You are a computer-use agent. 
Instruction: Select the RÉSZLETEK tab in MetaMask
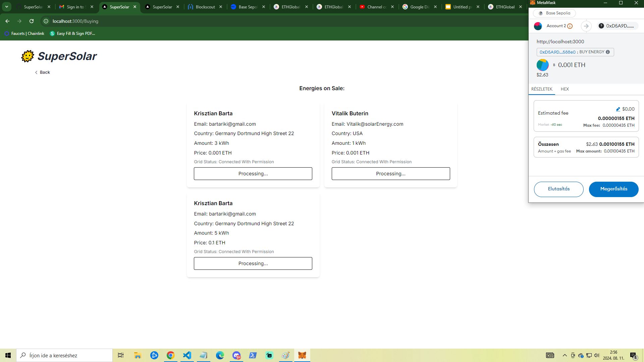click(x=542, y=89)
